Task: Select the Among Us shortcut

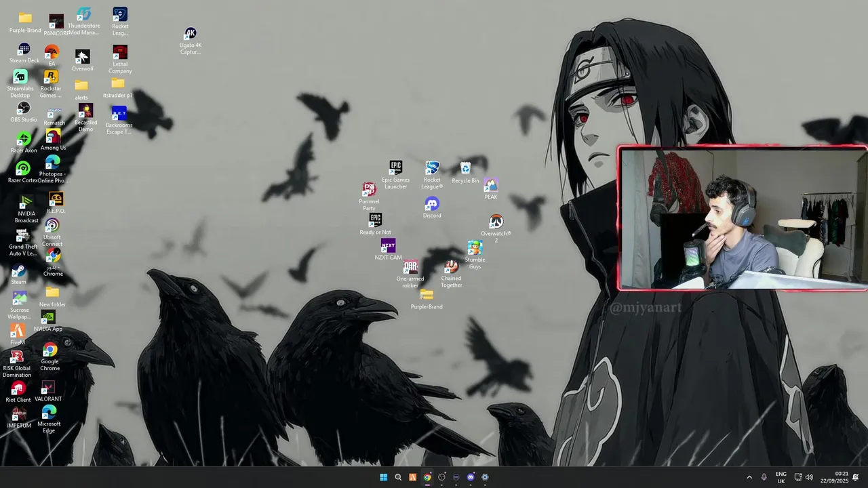Action: pyautogui.click(x=53, y=140)
